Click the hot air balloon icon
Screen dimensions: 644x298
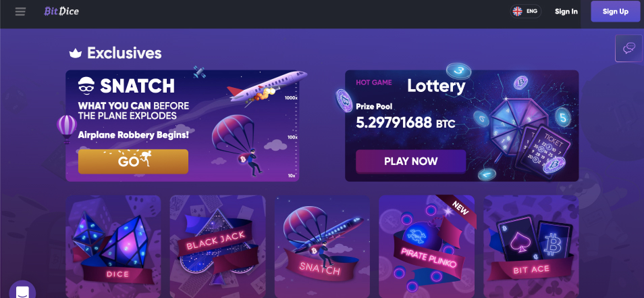[x=67, y=128]
